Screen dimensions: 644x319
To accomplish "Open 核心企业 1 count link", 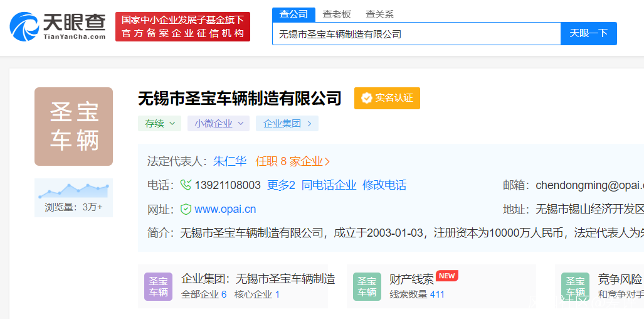I will (256, 295).
